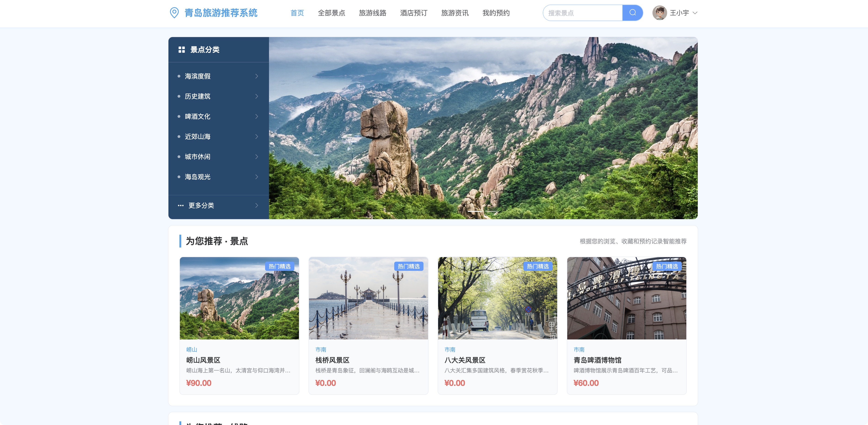Image resolution: width=868 pixels, height=425 pixels.
Task: Click the ¥60.00 price
Action: tap(586, 383)
